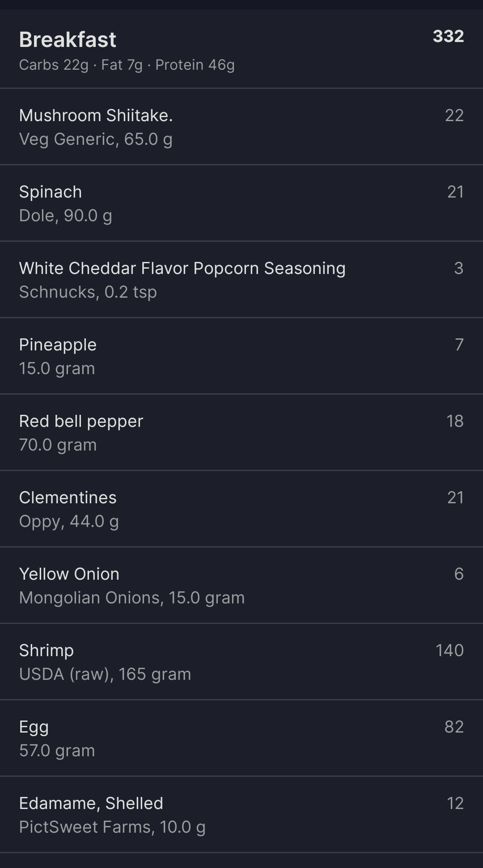Screen dimensions: 483x868
Task: Tap the Dole, 90.0 g serving text
Action: coord(65,215)
